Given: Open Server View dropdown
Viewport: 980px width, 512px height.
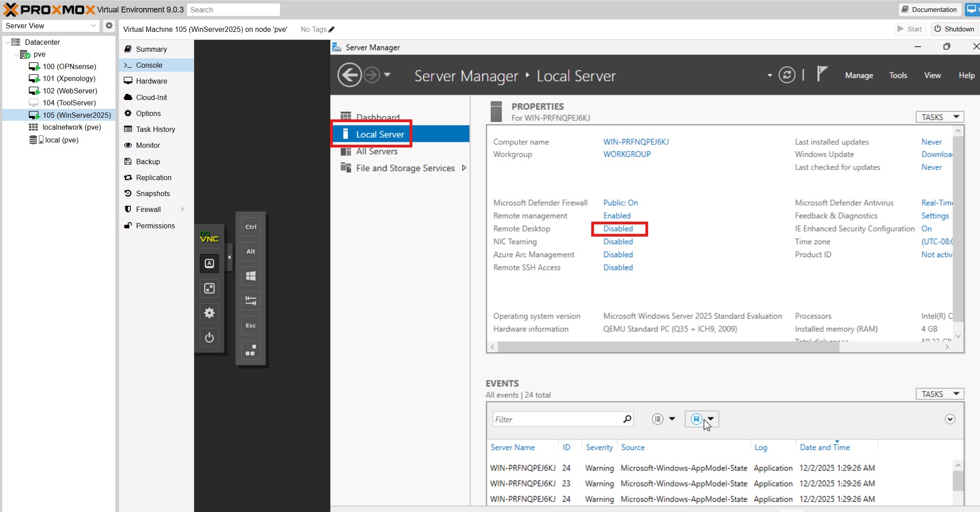Looking at the screenshot, I should pos(50,26).
